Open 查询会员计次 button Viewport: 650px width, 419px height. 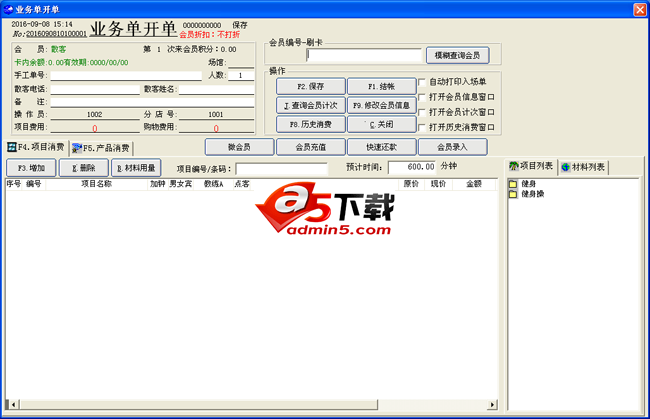coord(311,105)
